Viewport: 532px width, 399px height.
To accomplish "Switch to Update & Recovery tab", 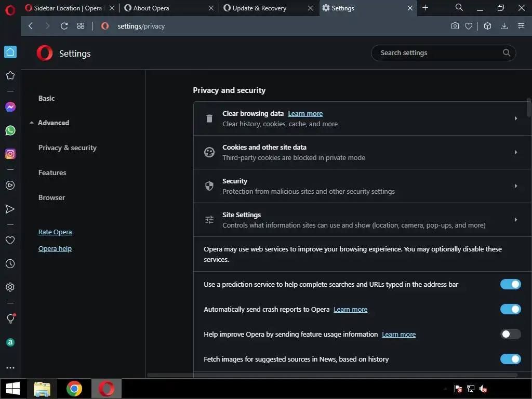I will click(x=259, y=8).
